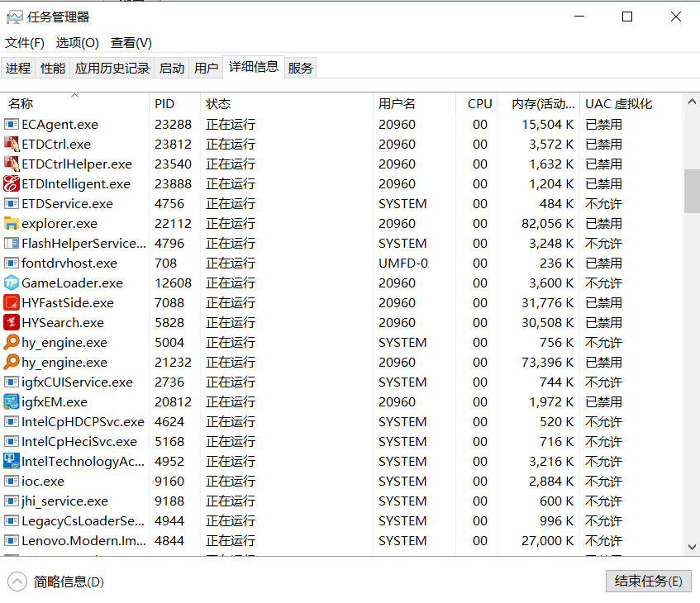This screenshot has height=603, width=700.
Task: Click the ioc.exe process icon
Action: (x=12, y=481)
